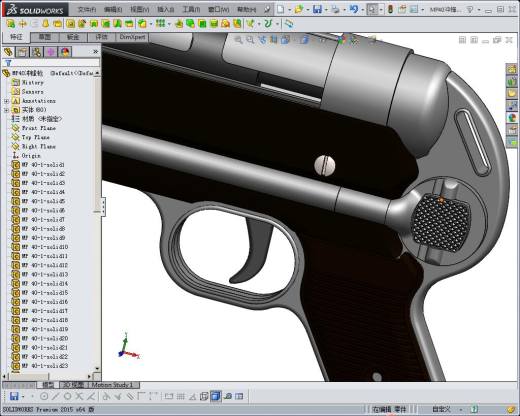Click the Front Plane tree item
The image size is (520, 416).
pos(39,128)
